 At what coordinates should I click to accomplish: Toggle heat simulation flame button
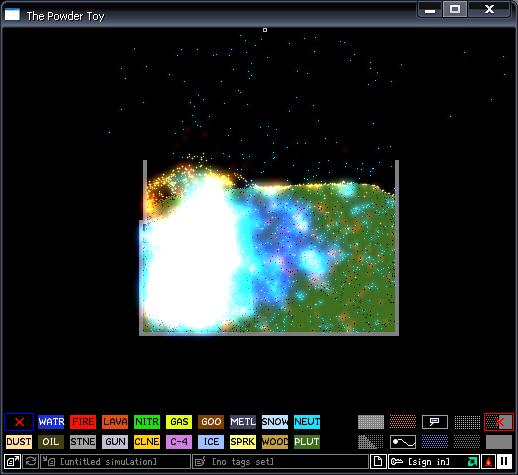click(x=488, y=462)
